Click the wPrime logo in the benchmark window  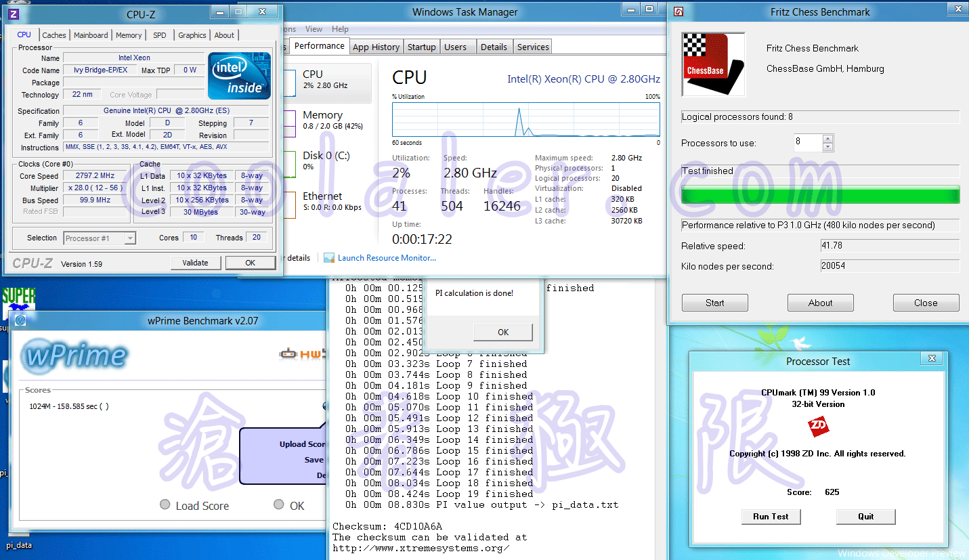(74, 356)
